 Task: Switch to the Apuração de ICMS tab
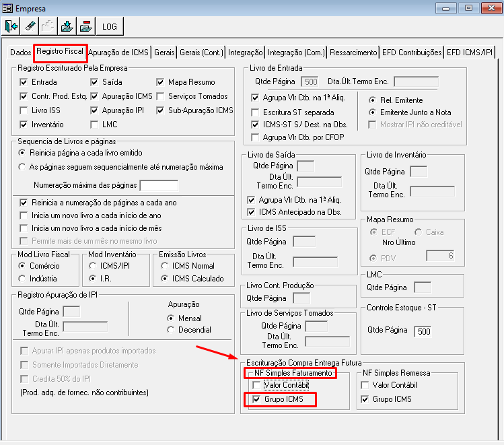(118, 53)
